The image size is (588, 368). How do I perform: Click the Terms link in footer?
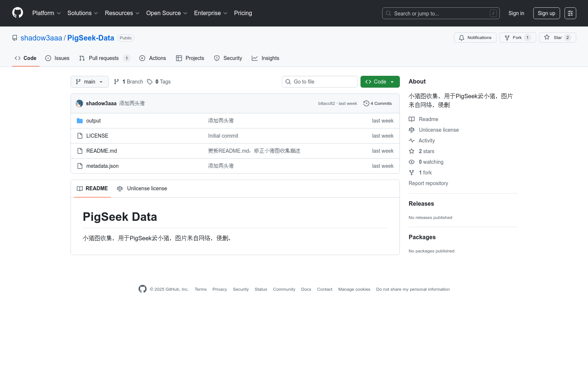click(201, 289)
